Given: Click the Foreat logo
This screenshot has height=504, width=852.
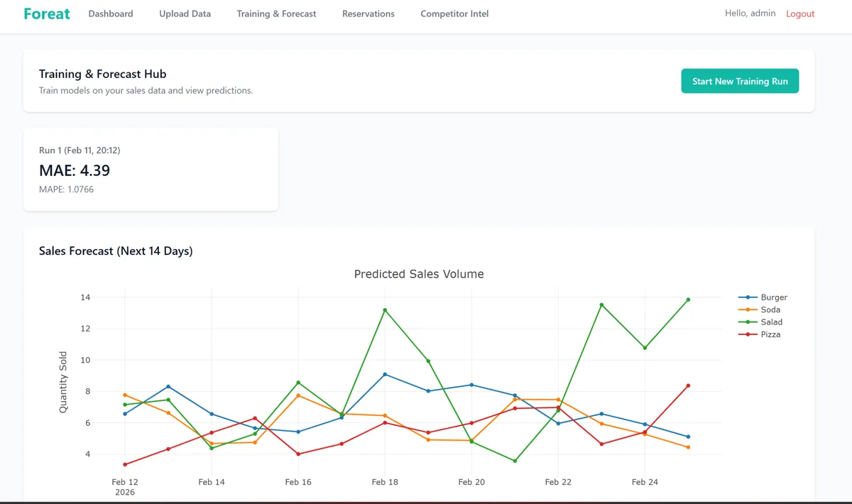Looking at the screenshot, I should (x=47, y=13).
